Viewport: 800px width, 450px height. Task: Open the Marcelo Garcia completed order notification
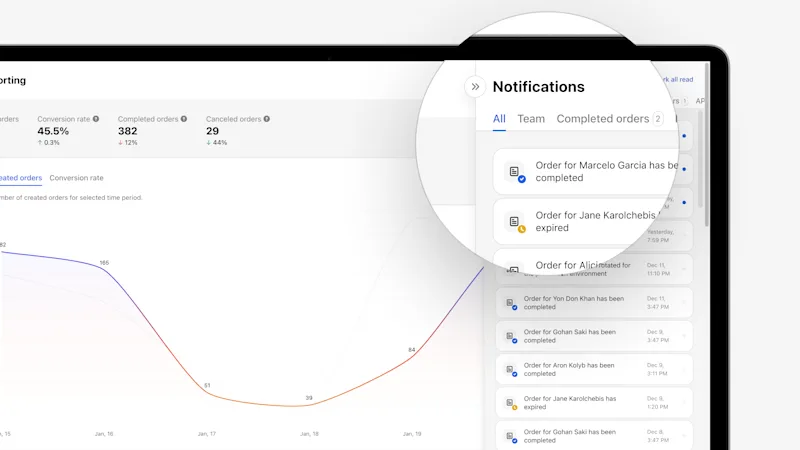click(586, 171)
